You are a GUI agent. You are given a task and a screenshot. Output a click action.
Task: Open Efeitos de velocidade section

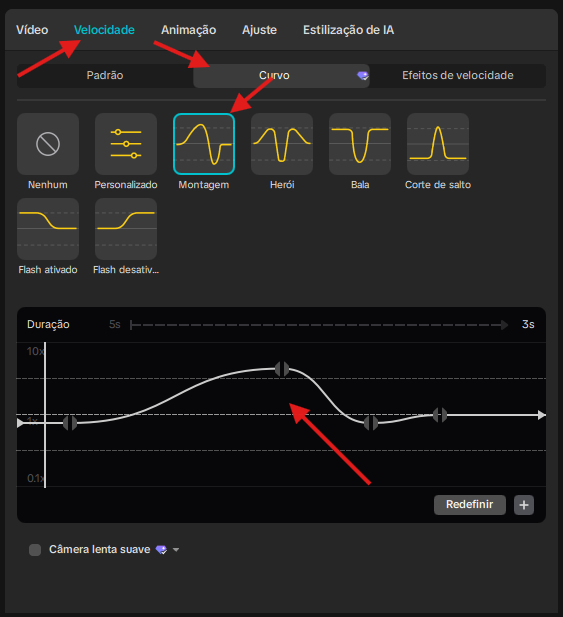(458, 76)
